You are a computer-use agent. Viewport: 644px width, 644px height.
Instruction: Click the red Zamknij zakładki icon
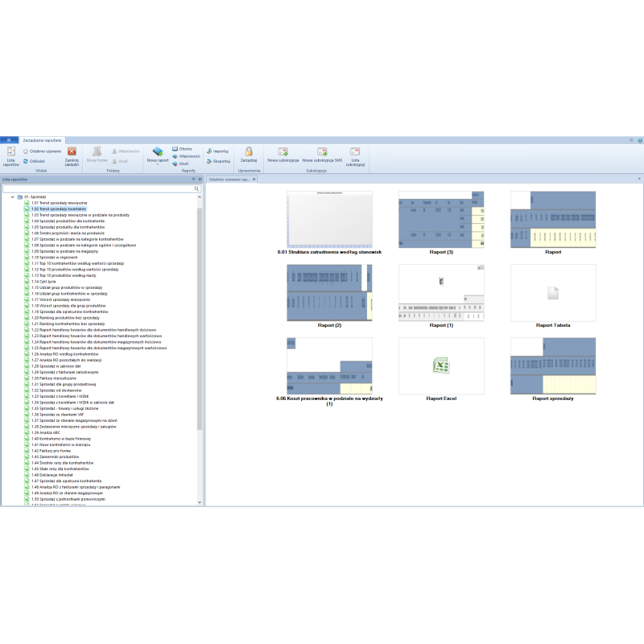72,151
